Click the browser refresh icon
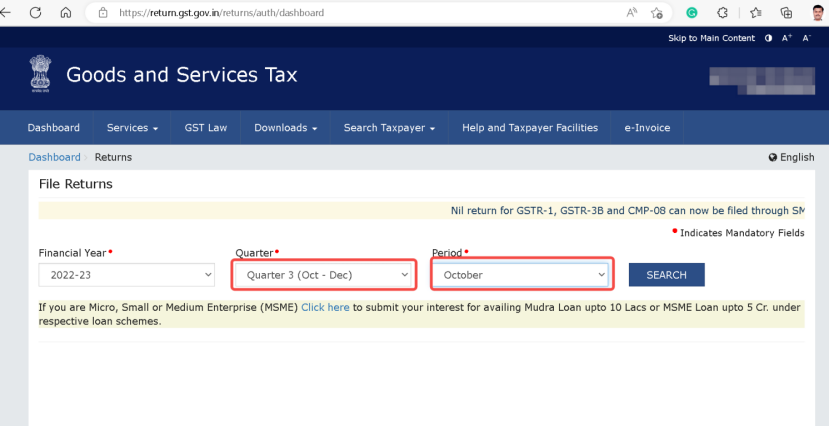Screen dimensions: 829x426 [36, 13]
